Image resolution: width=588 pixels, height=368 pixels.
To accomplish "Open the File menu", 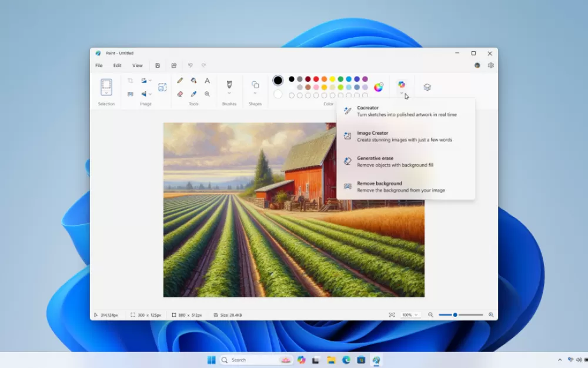I will pos(99,65).
